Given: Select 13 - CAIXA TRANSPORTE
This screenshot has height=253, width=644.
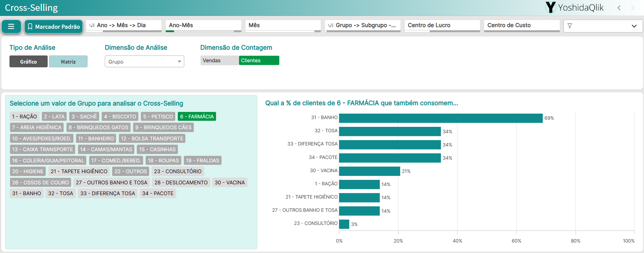Looking at the screenshot, I should pos(43,149).
